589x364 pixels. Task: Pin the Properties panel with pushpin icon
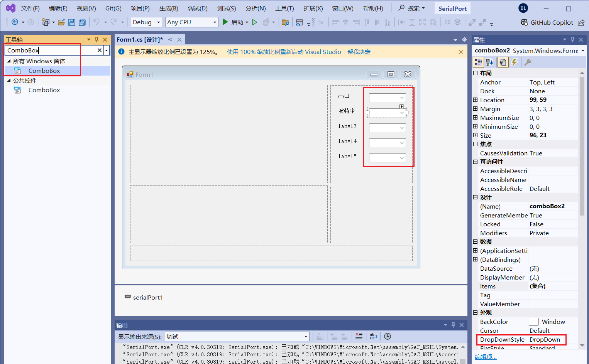[x=572, y=39]
